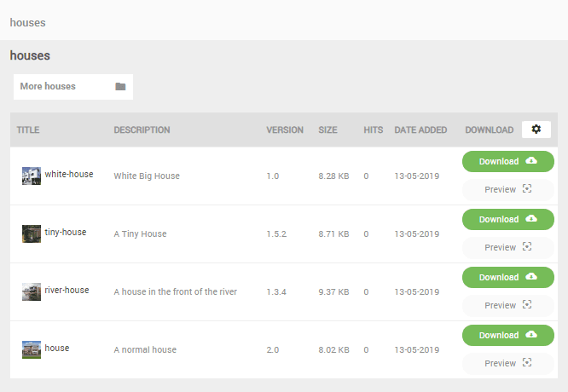Click the houses breadcrumb at top
This screenshot has width=568, height=392.
click(x=27, y=22)
